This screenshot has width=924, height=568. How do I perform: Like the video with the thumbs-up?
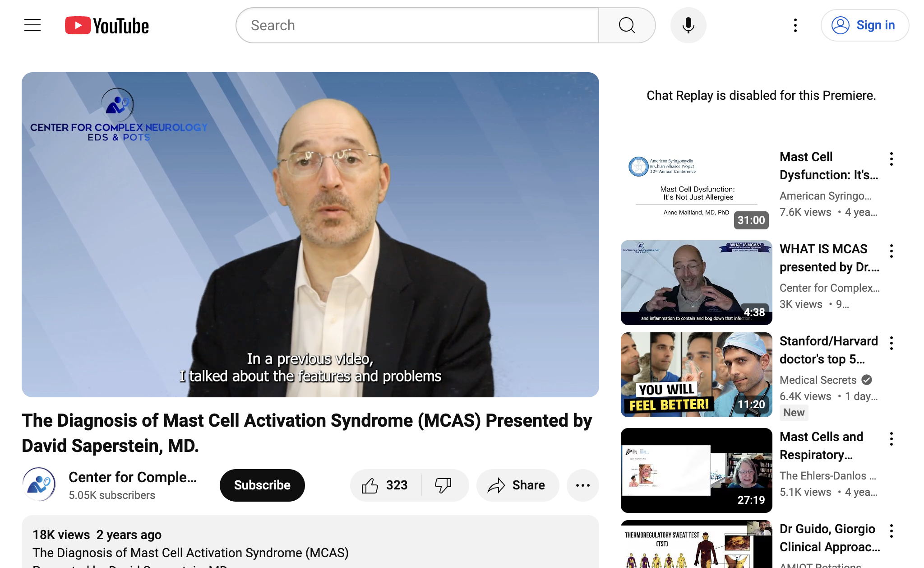[371, 485]
